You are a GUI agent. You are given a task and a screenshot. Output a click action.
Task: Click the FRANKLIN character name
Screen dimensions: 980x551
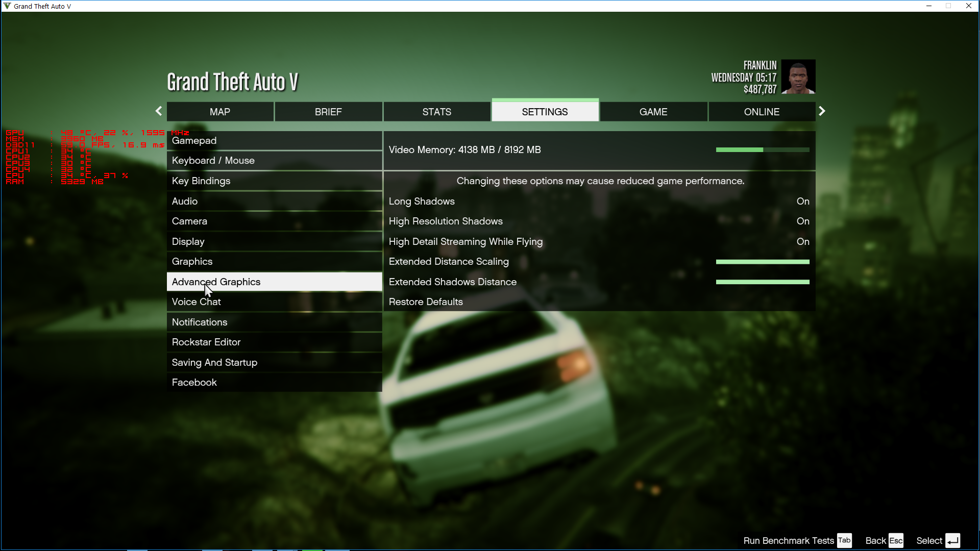click(x=760, y=65)
